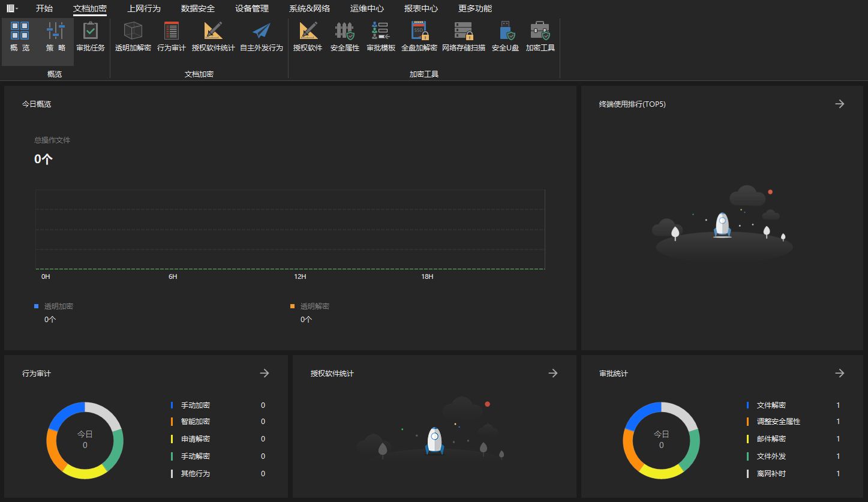
Task: Switch to the 文档加密 tab
Action: point(90,8)
